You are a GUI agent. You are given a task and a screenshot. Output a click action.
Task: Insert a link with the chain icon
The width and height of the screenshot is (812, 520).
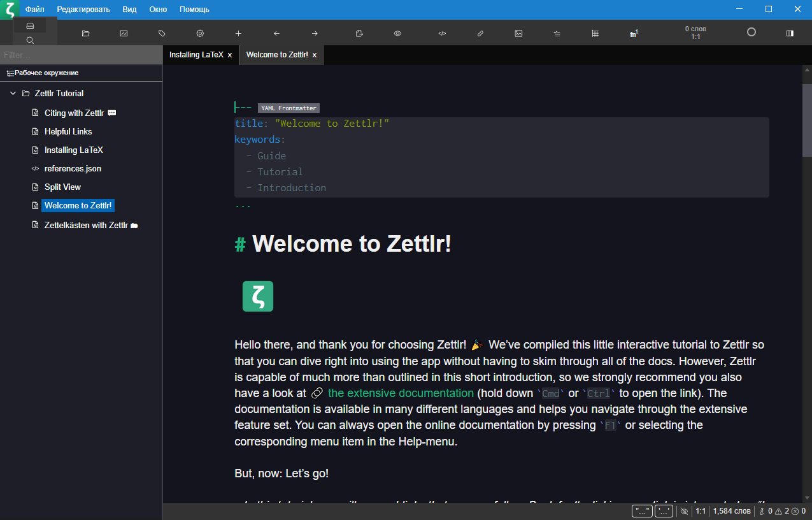coord(480,33)
